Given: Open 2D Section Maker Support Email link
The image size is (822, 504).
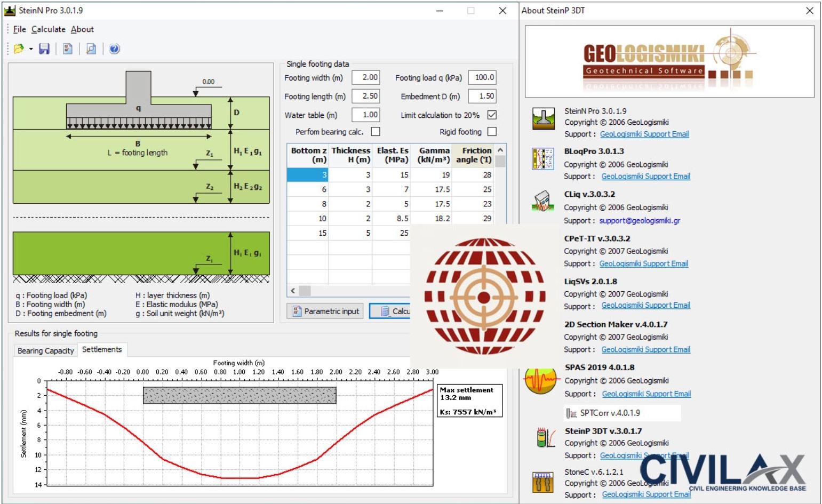Looking at the screenshot, I should point(646,350).
